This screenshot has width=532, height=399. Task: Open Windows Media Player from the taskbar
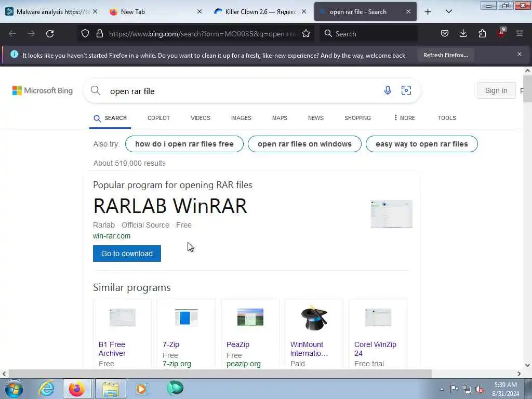[141, 389]
